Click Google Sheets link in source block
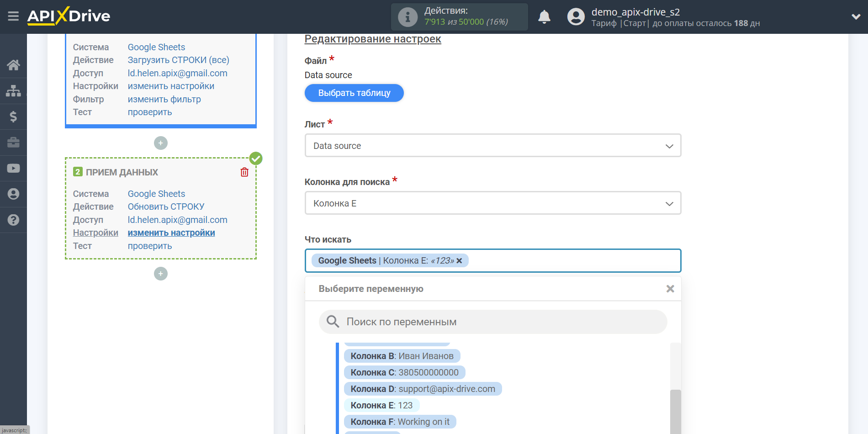This screenshot has height=434, width=868. pyautogui.click(x=156, y=47)
